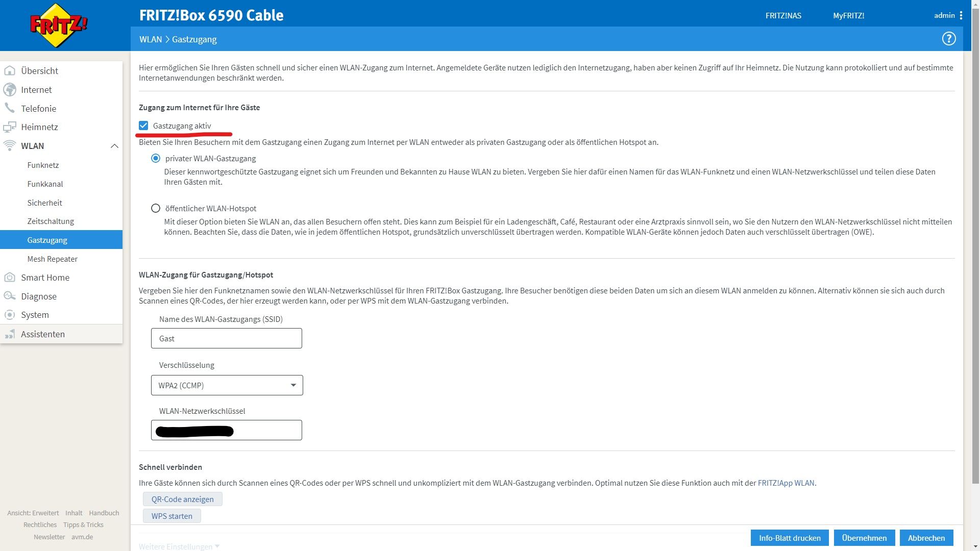The height and width of the screenshot is (551, 980).
Task: Click the Übersicht house icon
Action: point(10,71)
